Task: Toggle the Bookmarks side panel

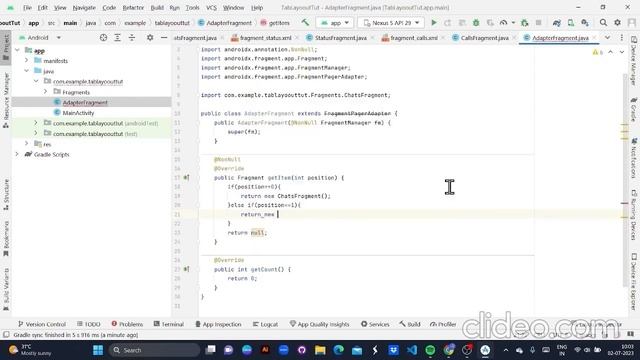Action: (6, 239)
